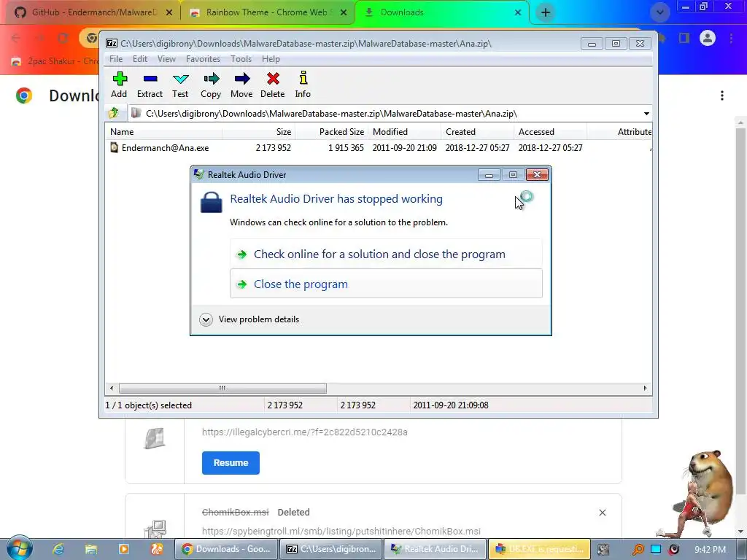Open UC Browser taskbar icon
Image resolution: width=747 pixels, height=560 pixels.
[x=156, y=549]
